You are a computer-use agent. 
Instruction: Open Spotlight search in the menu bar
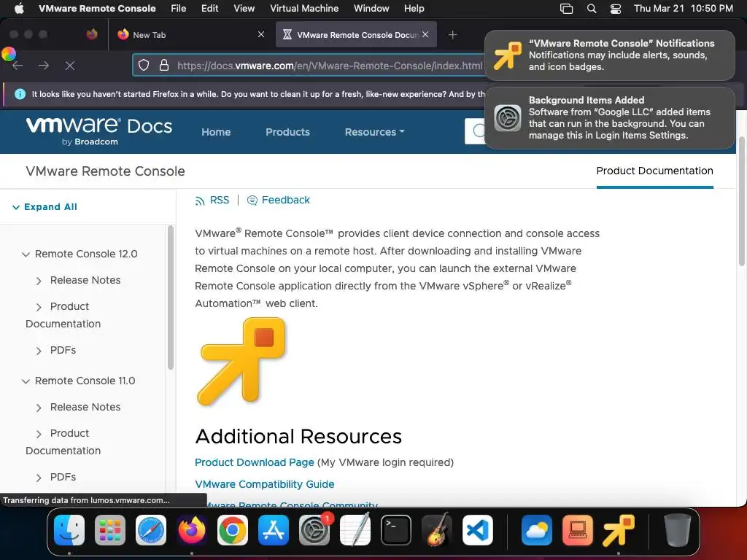tap(591, 9)
